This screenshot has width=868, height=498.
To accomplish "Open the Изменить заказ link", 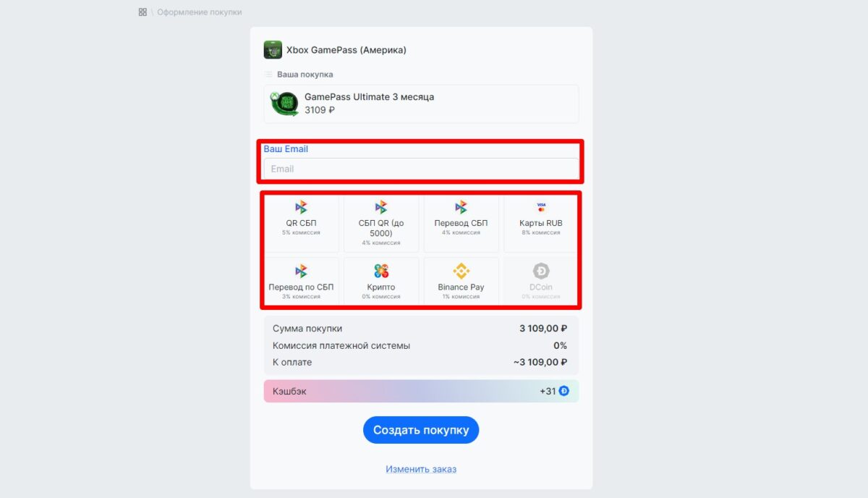I will click(421, 469).
